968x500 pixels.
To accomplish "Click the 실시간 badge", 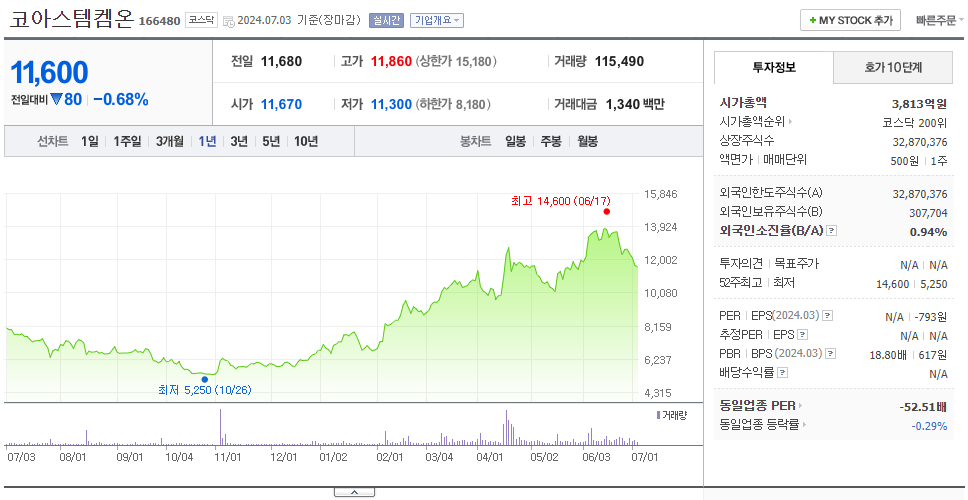I will click(386, 20).
